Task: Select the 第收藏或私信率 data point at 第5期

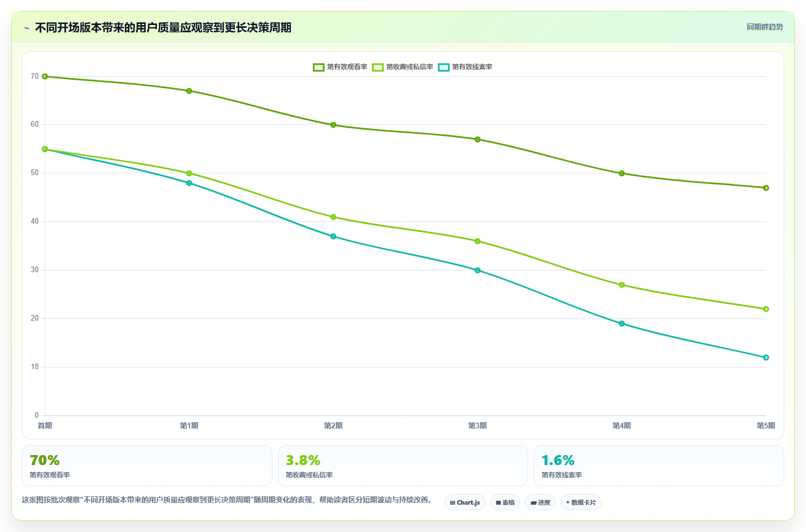Action: (x=766, y=309)
